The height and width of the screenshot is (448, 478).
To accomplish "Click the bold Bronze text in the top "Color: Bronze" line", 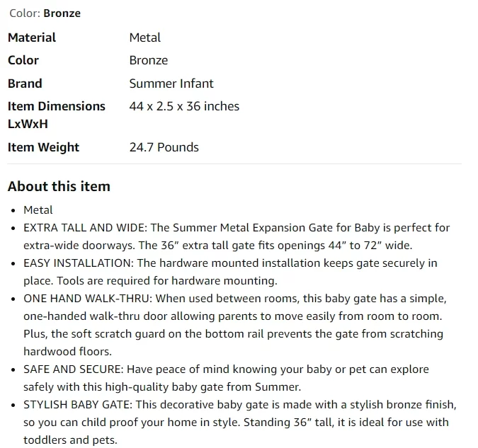I will point(62,13).
